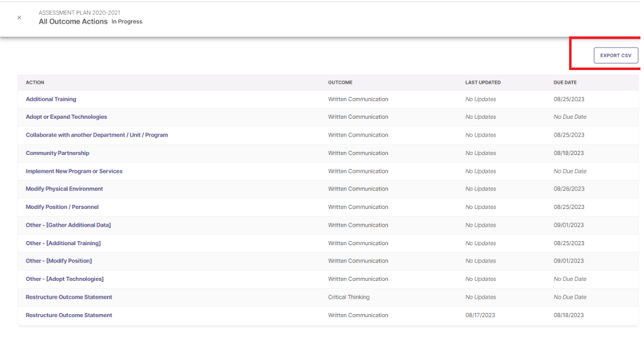The height and width of the screenshot is (342, 644).
Task: Export the actions list as CSV
Action: 615,55
